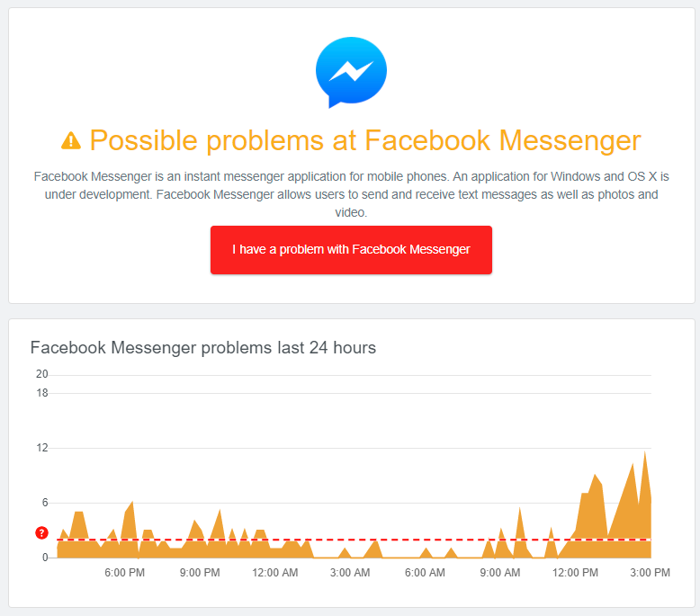Select the 3:00 AM time axis label
The width and height of the screenshot is (700, 616).
(x=350, y=573)
